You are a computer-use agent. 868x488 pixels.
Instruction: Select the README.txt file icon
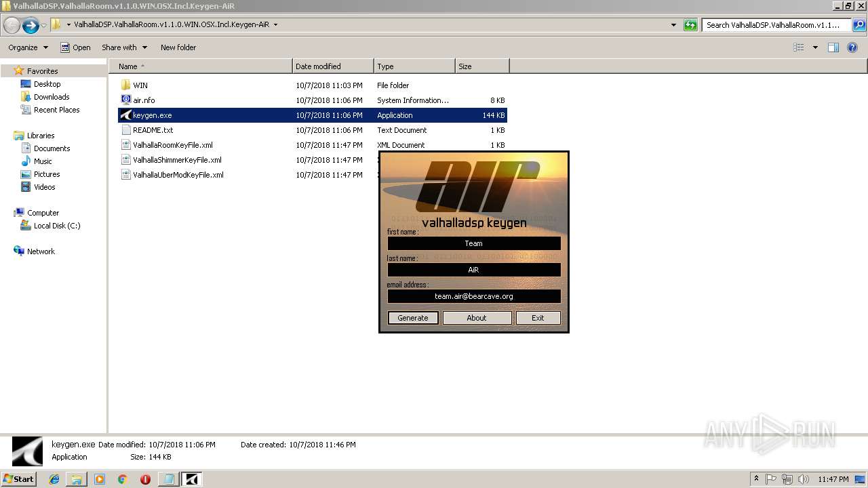(x=125, y=130)
